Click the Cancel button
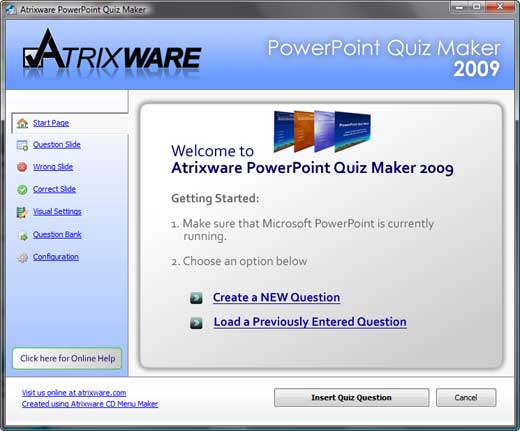 (466, 397)
